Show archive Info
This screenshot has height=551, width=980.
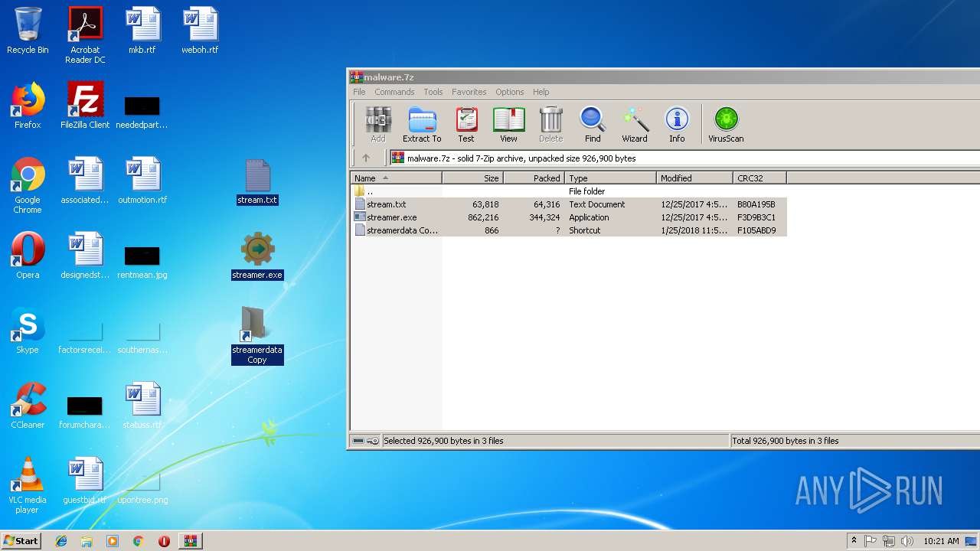coord(677,125)
